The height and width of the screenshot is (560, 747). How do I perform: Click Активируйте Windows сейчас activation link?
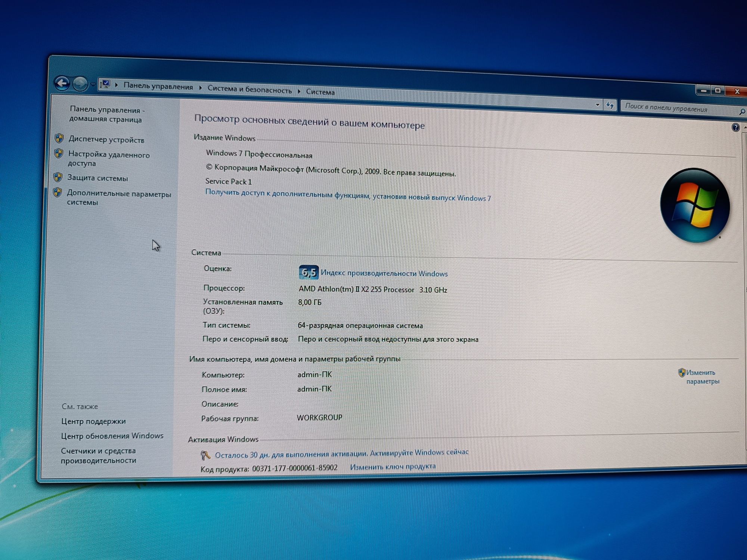[x=419, y=452]
